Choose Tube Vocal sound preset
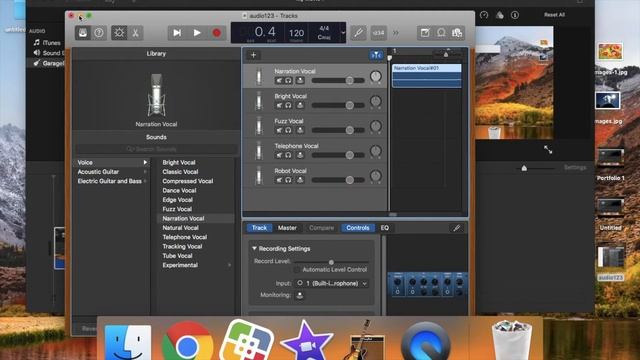This screenshot has width=640, height=360. [177, 256]
